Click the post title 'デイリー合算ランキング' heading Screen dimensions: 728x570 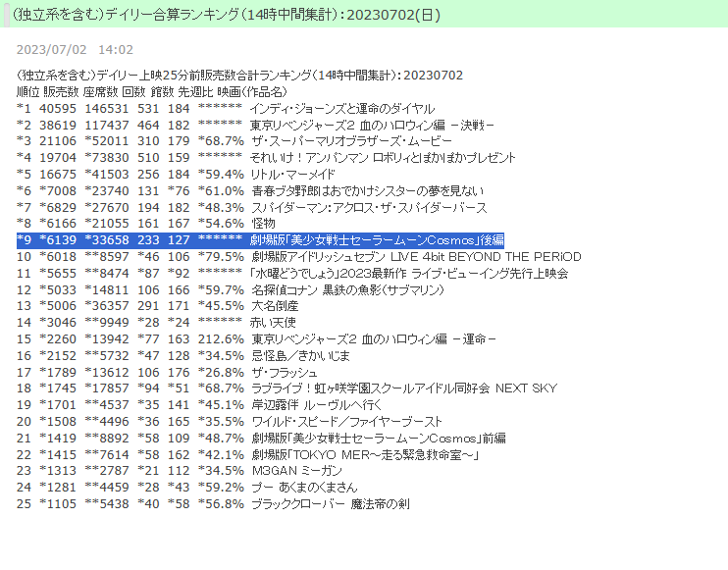pyautogui.click(x=226, y=15)
